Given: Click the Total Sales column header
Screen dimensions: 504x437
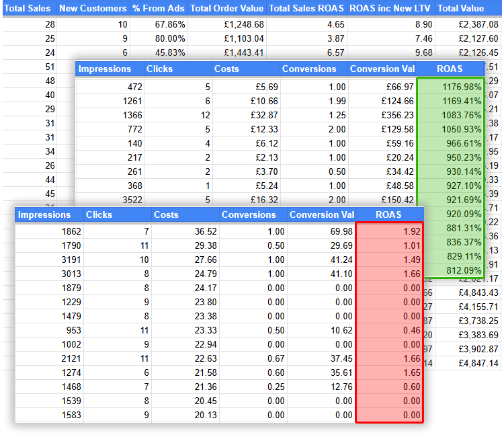Looking at the screenshot, I should pos(28,9).
